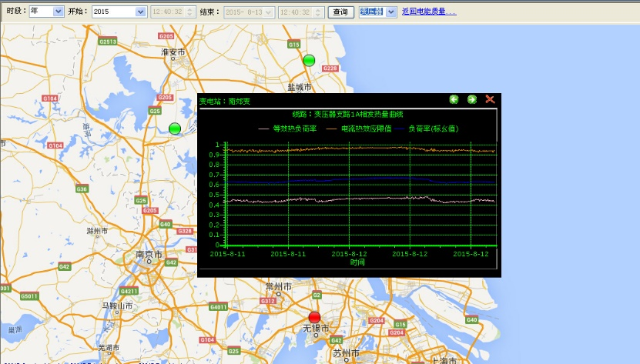The image size is (640, 364).
Task: Click the green next arrow in chart popup
Action: (x=471, y=100)
